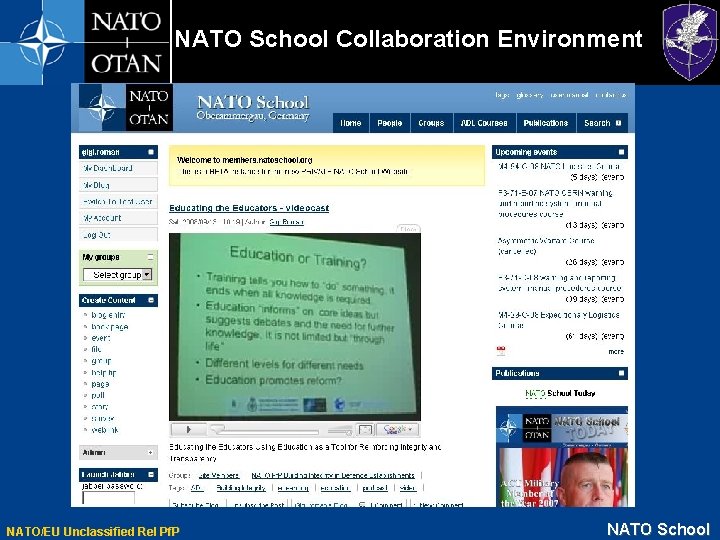Open the Search tab

click(x=602, y=123)
